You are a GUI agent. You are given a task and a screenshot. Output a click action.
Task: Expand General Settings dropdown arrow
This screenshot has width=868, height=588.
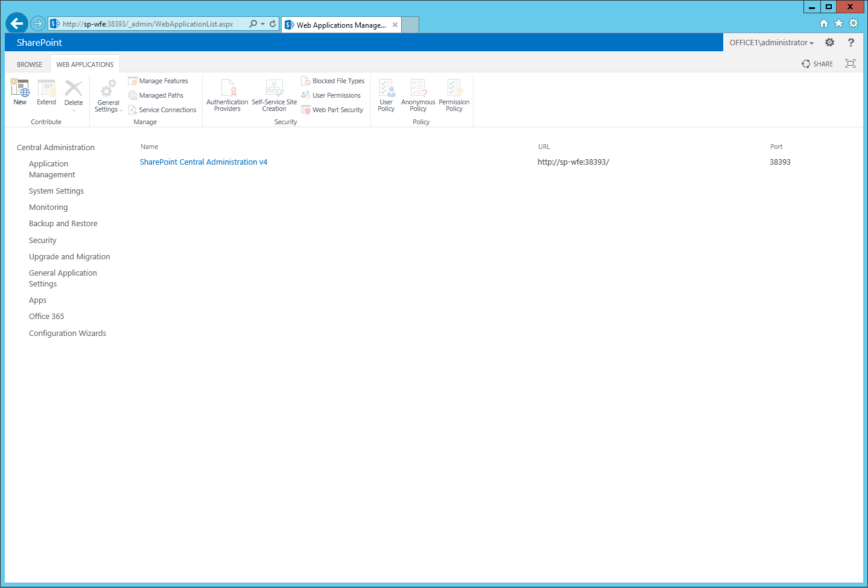[x=121, y=110]
